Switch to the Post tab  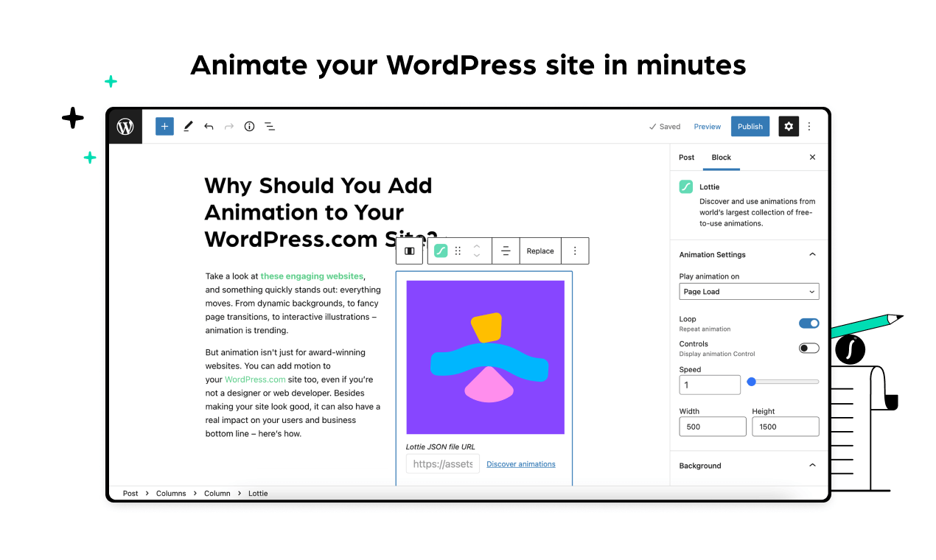pos(687,157)
